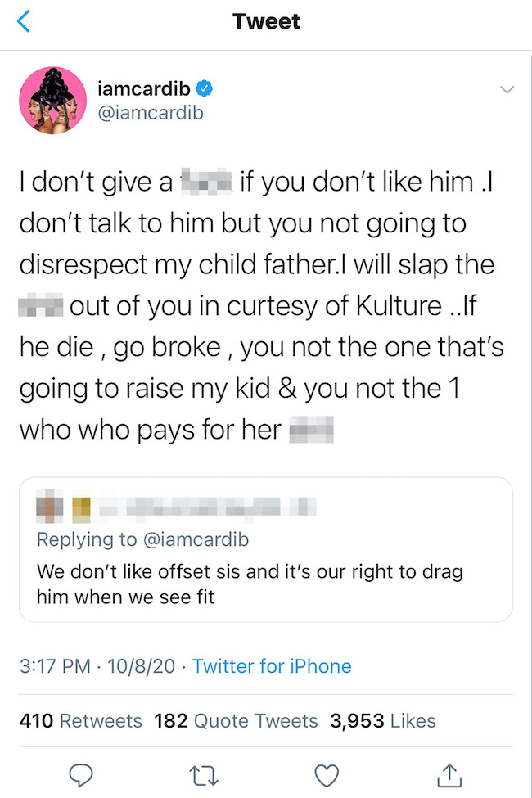Open iamcardib profile picture
532x798 pixels.
click(53, 101)
